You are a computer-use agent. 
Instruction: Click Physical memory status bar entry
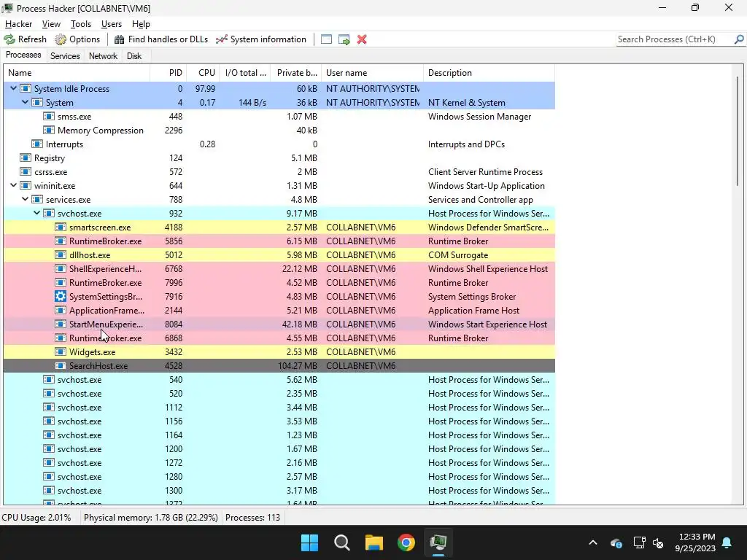click(150, 518)
